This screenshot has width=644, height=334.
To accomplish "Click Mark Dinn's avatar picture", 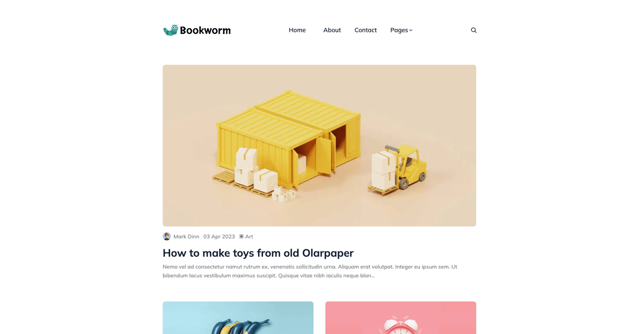I will [167, 236].
